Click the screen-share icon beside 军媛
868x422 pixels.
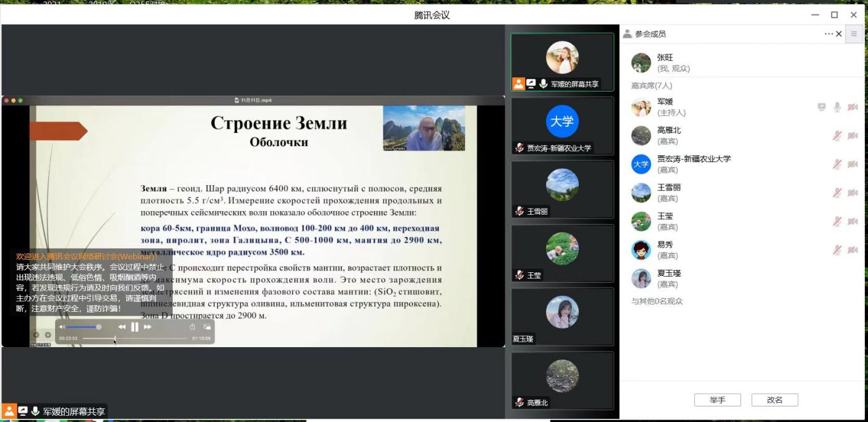822,107
